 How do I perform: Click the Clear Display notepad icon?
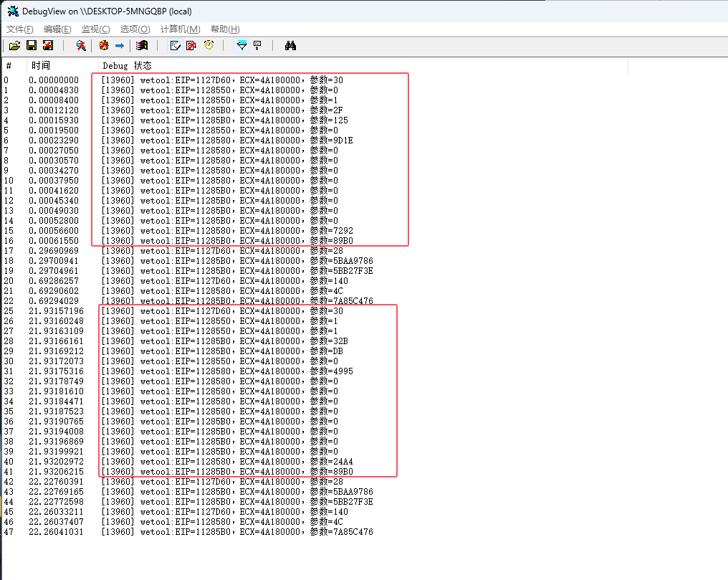175,45
